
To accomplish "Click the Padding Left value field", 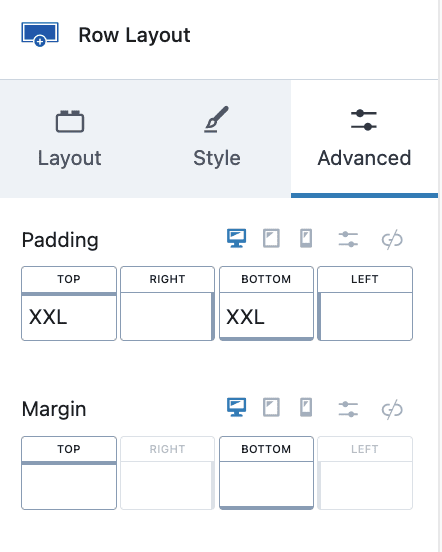I will coord(366,316).
